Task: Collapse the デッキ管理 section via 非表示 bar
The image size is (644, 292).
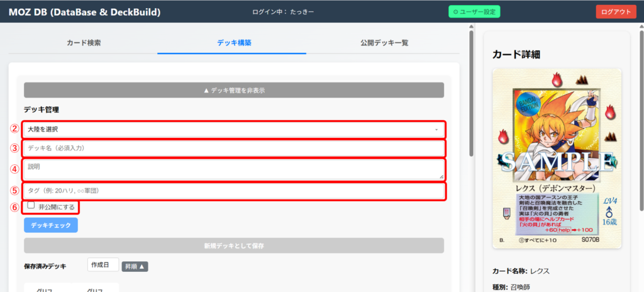Action: pyautogui.click(x=234, y=90)
